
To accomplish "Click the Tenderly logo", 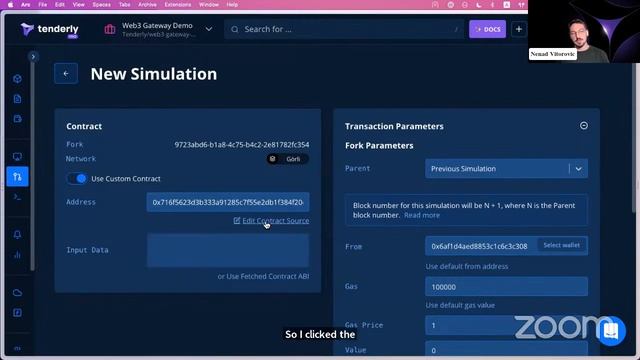I will (x=49, y=29).
